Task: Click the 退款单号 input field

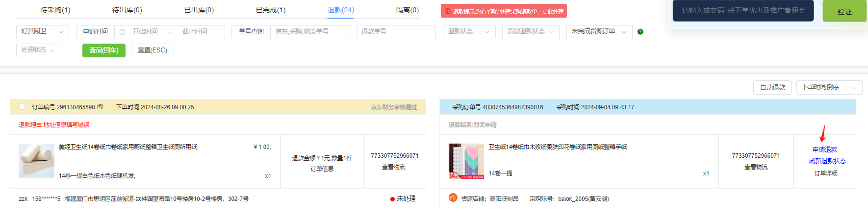Action: click(396, 32)
